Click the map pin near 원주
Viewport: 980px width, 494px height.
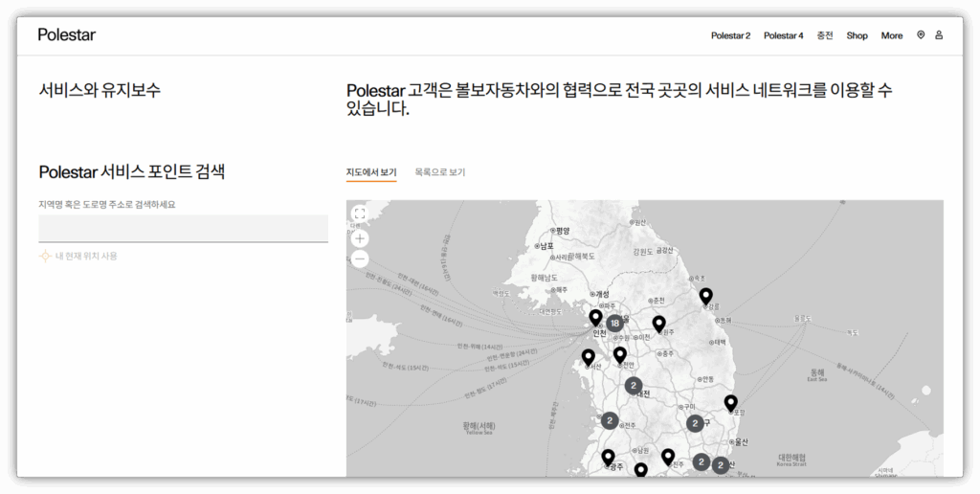coord(658,324)
